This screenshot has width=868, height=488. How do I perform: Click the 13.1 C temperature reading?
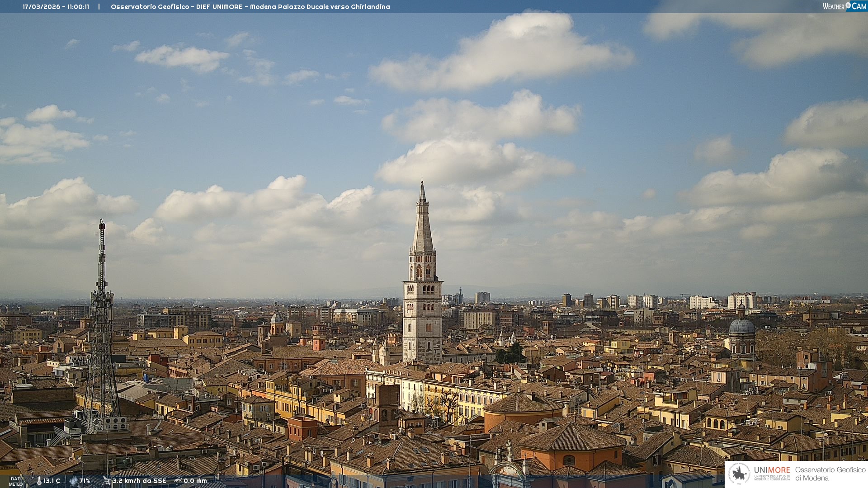click(x=52, y=481)
